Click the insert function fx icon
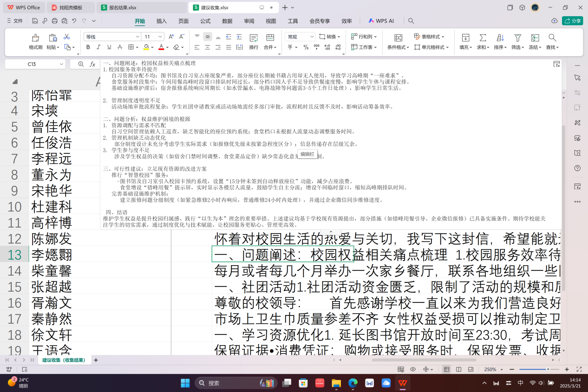588x392 pixels. [92, 64]
